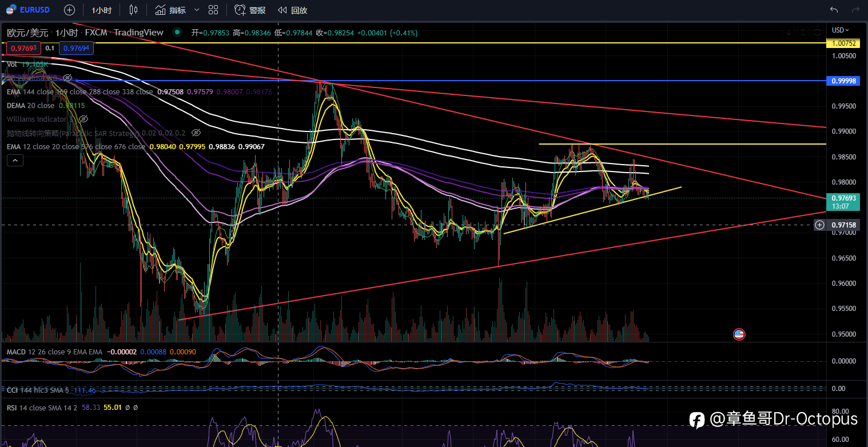Show the hidden Parabolic SAR Strategy
The image size is (868, 447).
tap(196, 133)
